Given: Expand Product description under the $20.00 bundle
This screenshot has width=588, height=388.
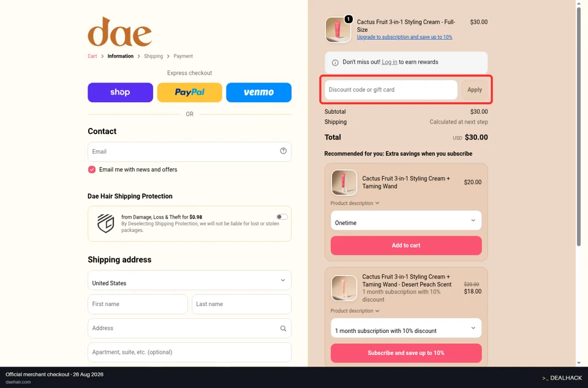Looking at the screenshot, I should (x=355, y=203).
